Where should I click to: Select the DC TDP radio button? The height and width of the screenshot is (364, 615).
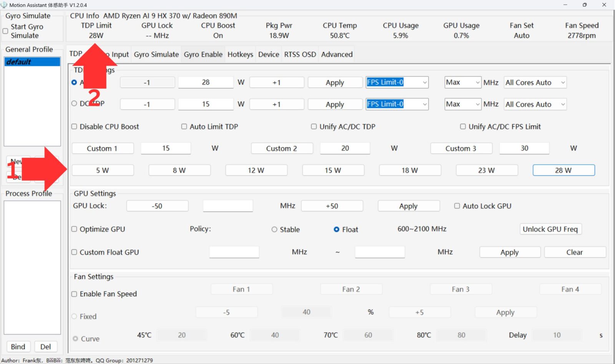click(x=74, y=103)
